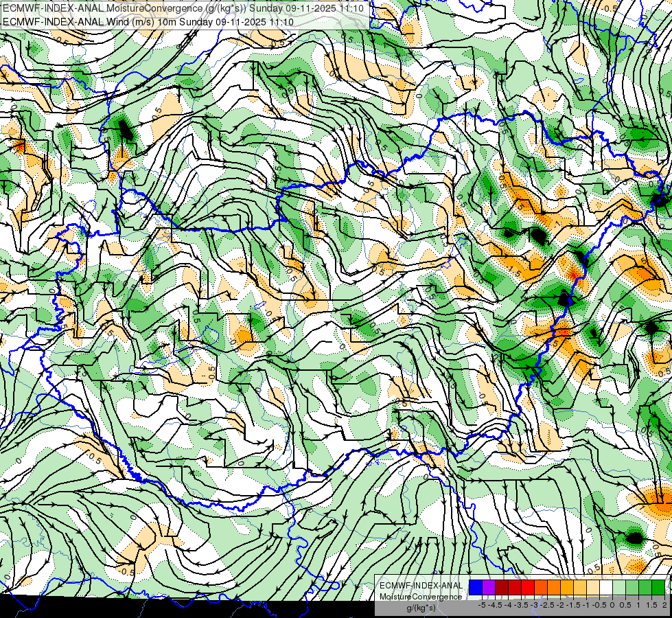Screen dimensions: 672x618
Task: Pick the white legend swatch left of 0
Action: 606,587
